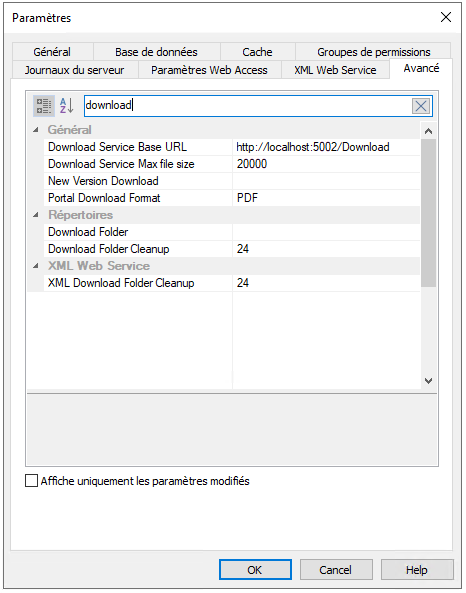Collapse the Répertoires category
This screenshot has width=466, height=593.
[x=36, y=215]
